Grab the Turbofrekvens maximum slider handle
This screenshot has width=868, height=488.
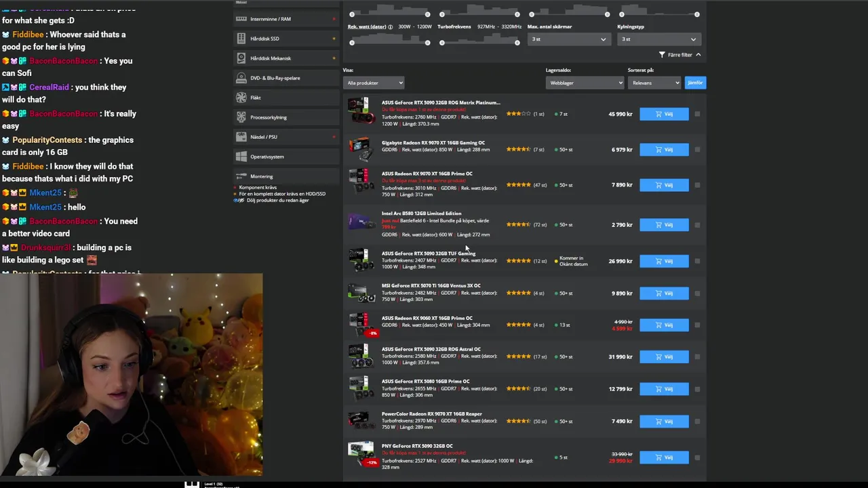(517, 43)
